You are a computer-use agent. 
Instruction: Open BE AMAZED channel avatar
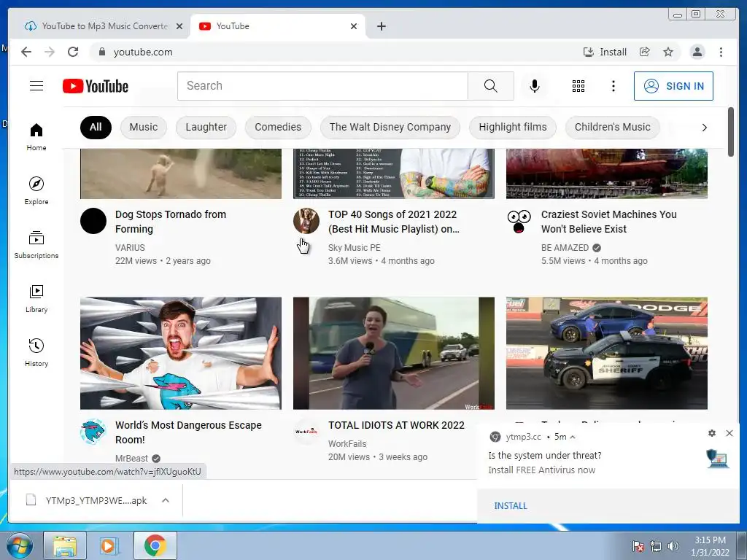[x=519, y=221]
